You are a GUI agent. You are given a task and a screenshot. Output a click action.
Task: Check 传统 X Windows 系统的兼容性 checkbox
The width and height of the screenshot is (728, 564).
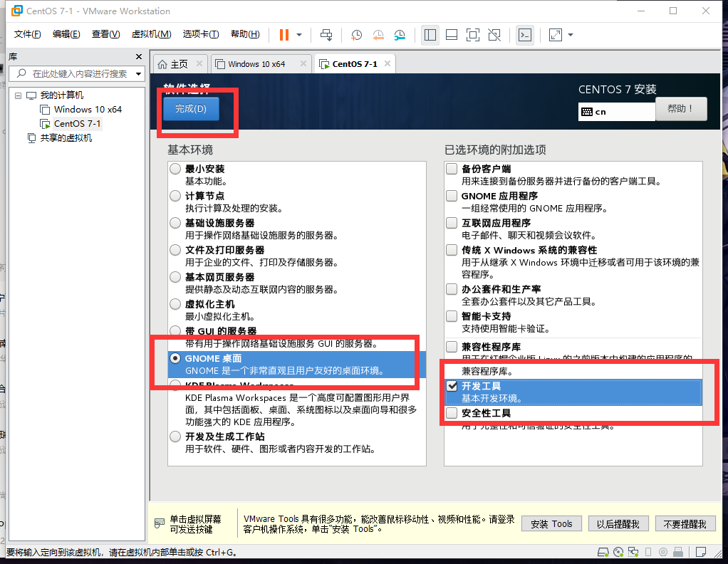[452, 250]
